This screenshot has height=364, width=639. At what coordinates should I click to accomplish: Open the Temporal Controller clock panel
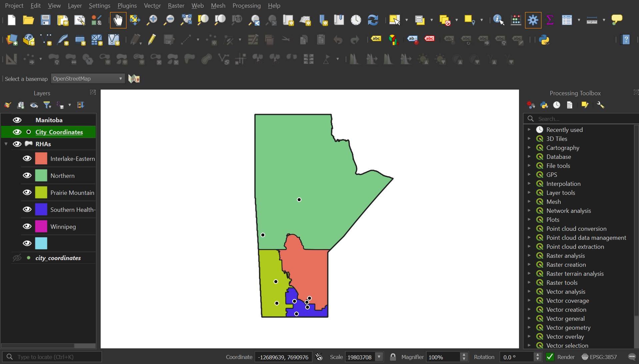[x=356, y=20]
